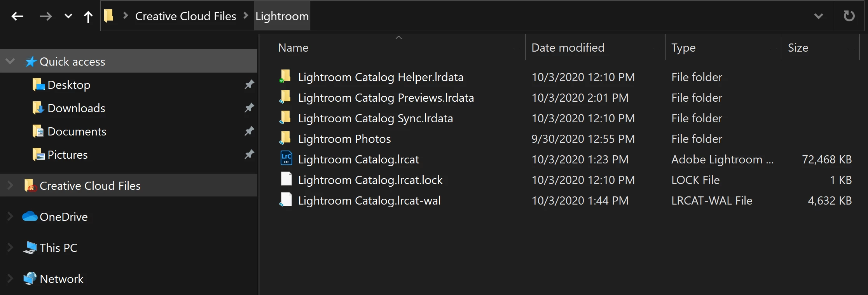This screenshot has width=868, height=295.
Task: Unpin Pictures via its pin icon
Action: coord(249,154)
